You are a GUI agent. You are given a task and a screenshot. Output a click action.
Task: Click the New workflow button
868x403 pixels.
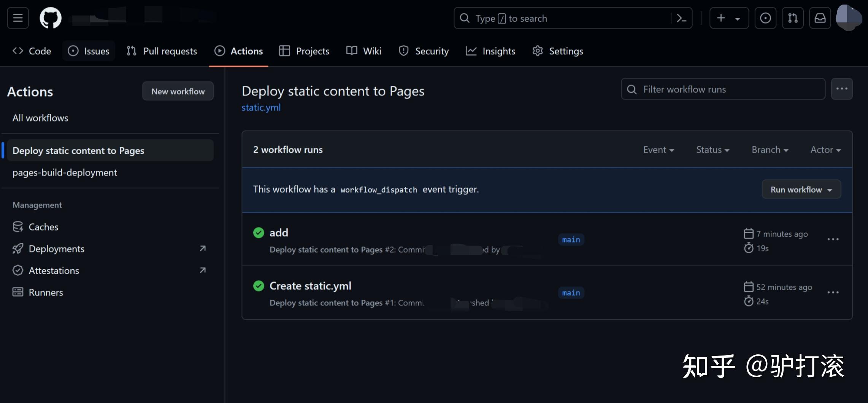coord(178,91)
